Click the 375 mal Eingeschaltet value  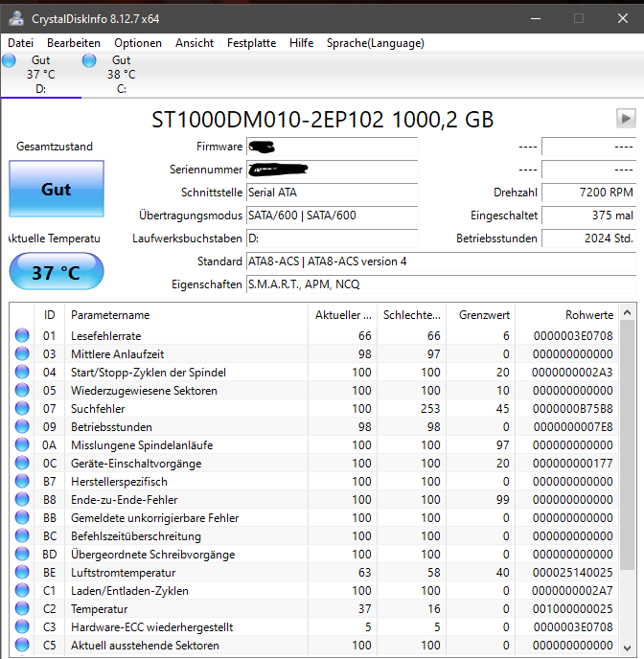click(589, 216)
